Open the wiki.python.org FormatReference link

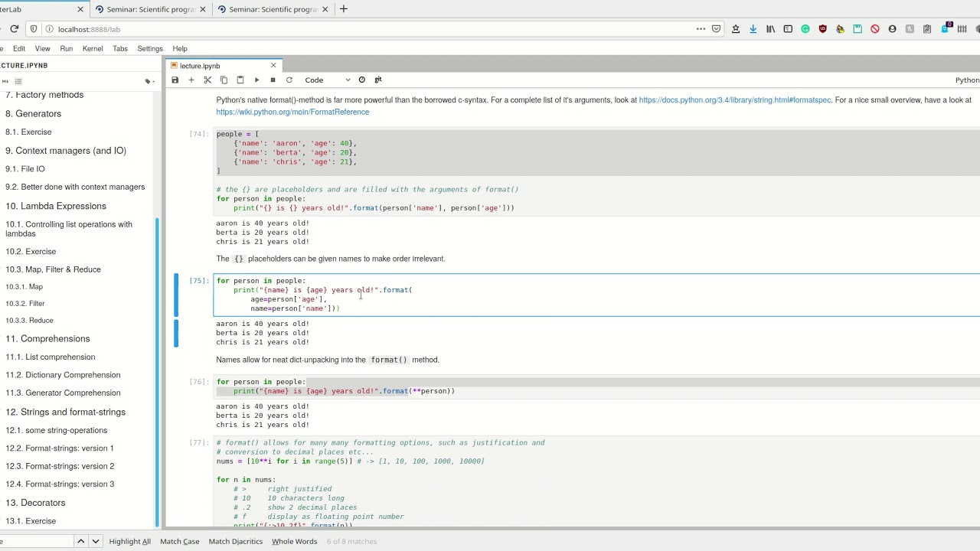(292, 112)
